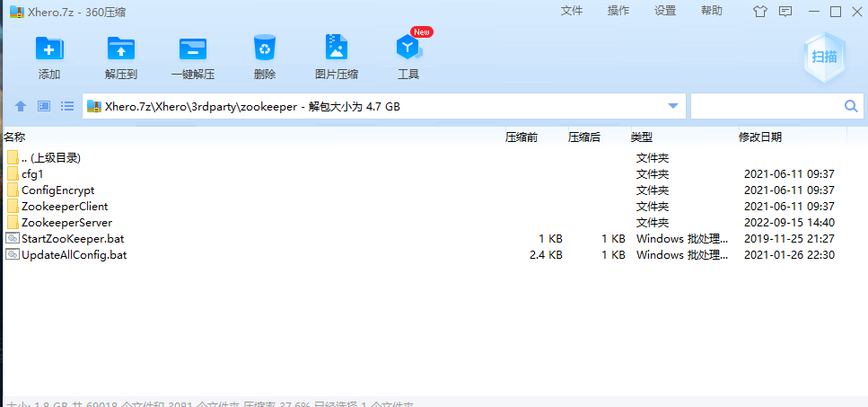Click the 一键解压 one-click extract icon
Screen dimensions: 868x407
[x=192, y=49]
